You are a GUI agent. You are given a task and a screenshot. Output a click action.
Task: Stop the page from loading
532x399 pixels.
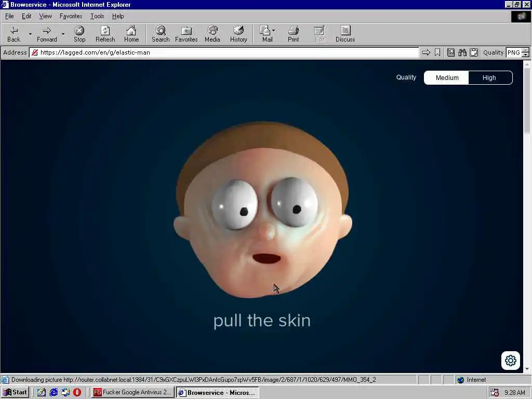coord(79,34)
